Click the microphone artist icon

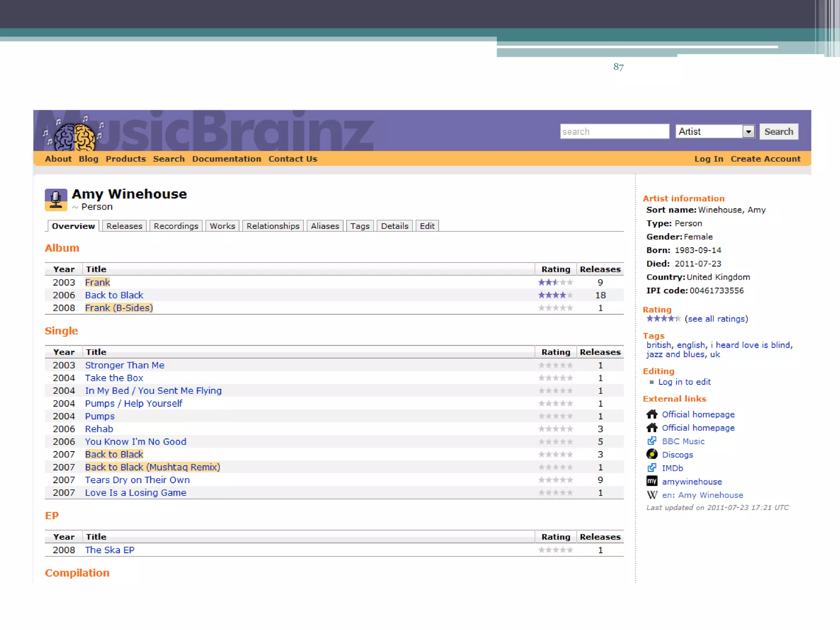(56, 200)
